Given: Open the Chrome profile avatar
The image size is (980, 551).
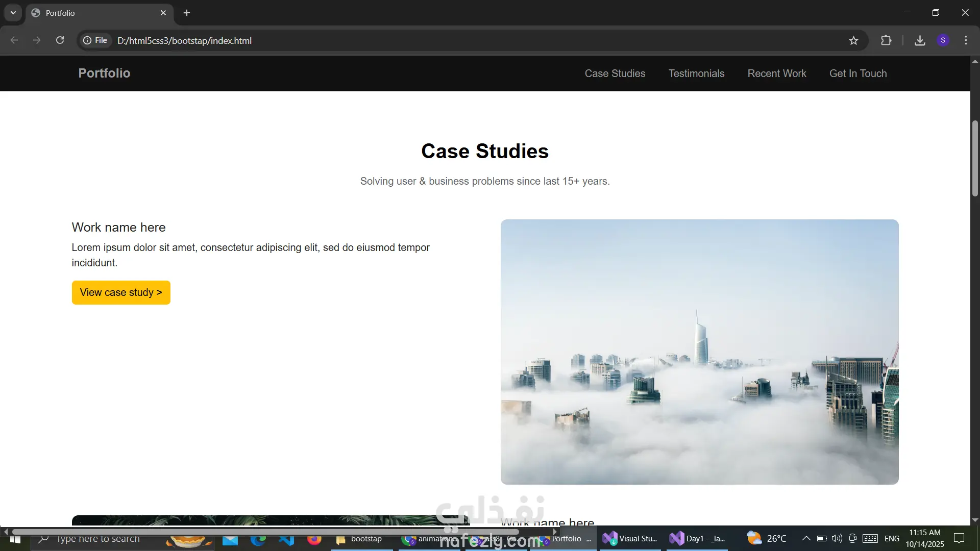Looking at the screenshot, I should click(x=943, y=40).
